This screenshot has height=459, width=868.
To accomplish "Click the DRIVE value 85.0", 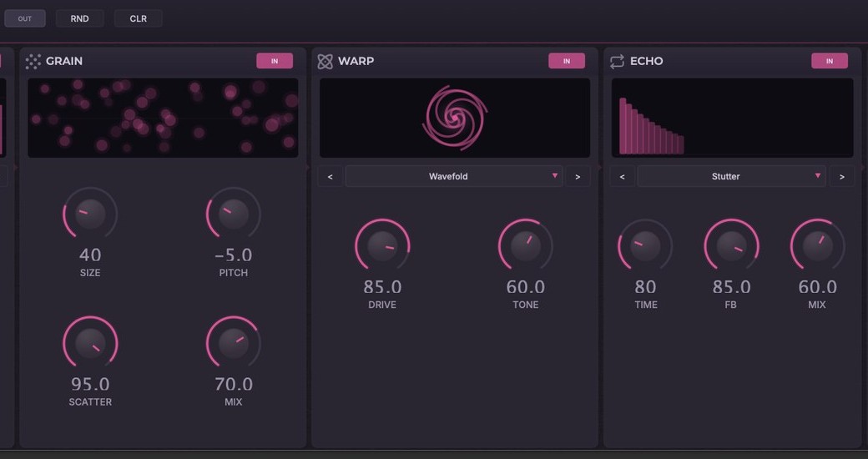I will 382,287.
